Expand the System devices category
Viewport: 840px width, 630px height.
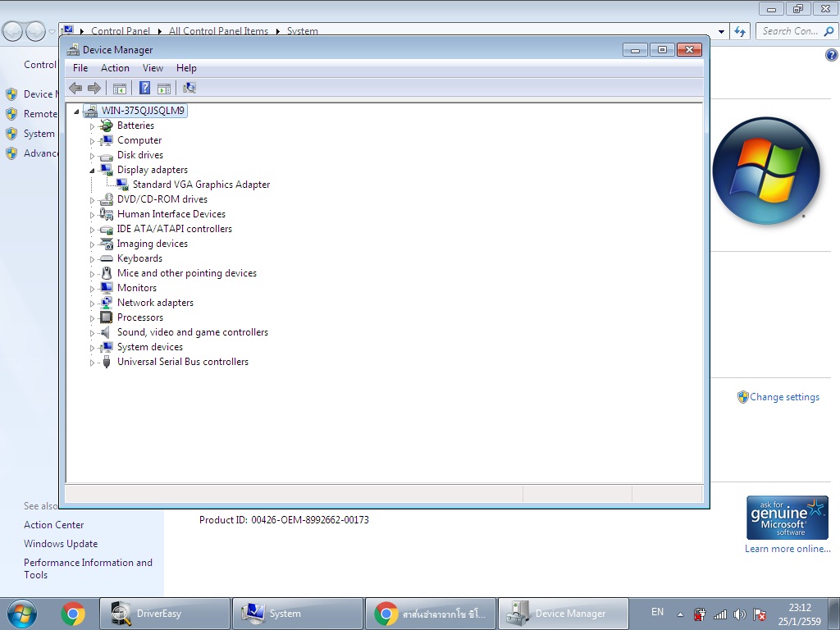[x=92, y=348]
